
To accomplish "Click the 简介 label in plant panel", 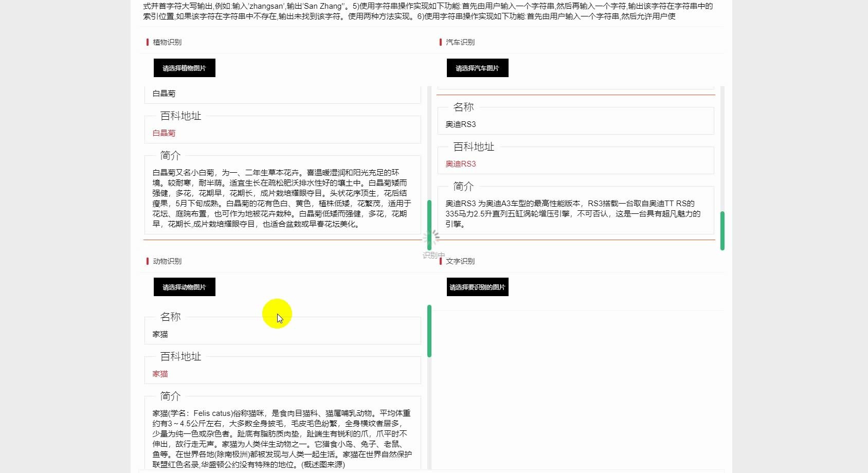I will pyautogui.click(x=170, y=155).
